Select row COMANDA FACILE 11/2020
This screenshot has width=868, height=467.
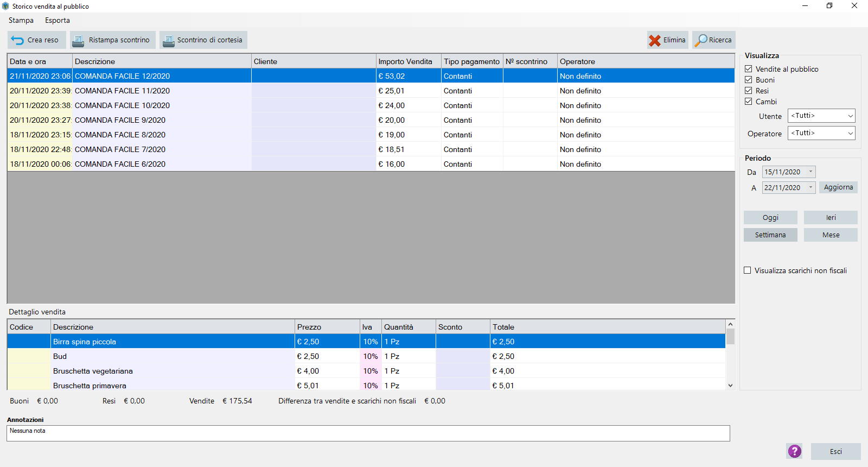[x=371, y=91]
